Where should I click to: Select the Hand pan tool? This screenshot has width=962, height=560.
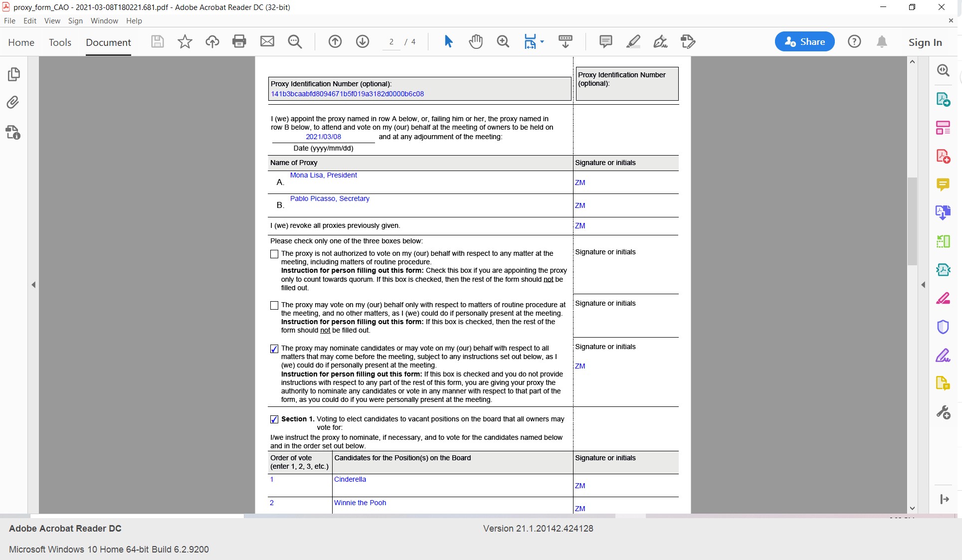point(476,41)
